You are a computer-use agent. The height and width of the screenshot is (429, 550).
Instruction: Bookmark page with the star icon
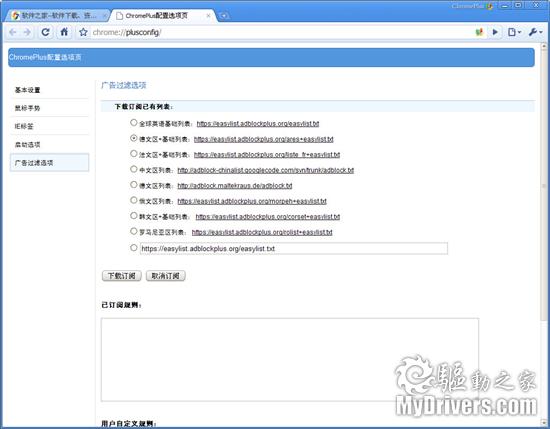coord(83,32)
